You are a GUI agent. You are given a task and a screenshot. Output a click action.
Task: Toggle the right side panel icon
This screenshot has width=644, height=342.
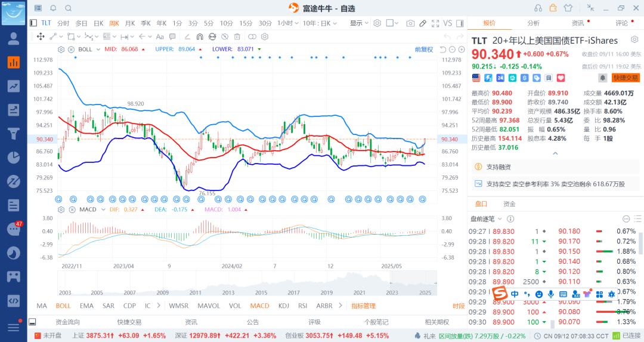460,23
